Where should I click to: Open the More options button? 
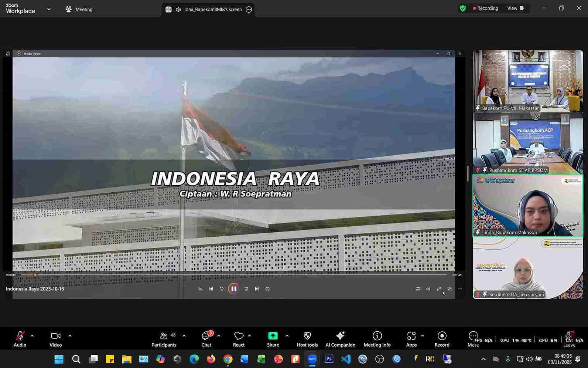click(x=473, y=339)
